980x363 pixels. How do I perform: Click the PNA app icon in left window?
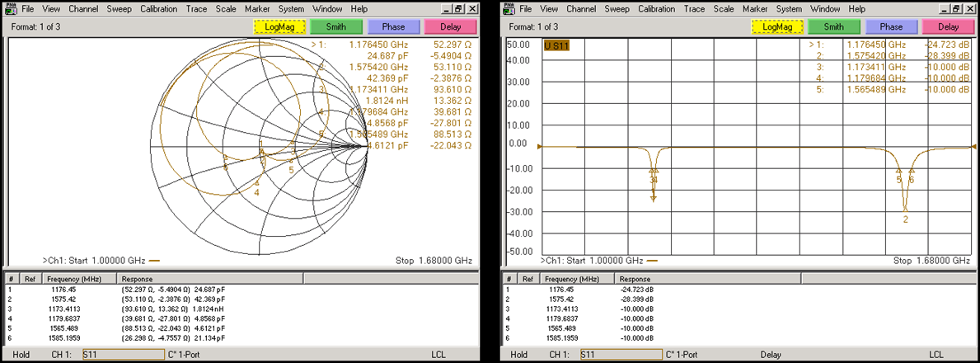(12, 9)
